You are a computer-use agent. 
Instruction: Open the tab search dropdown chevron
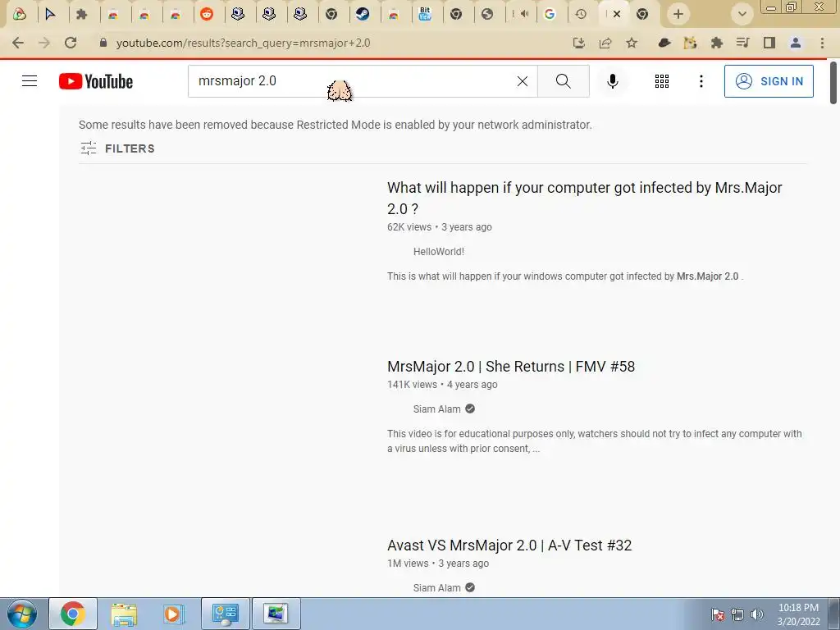742,14
